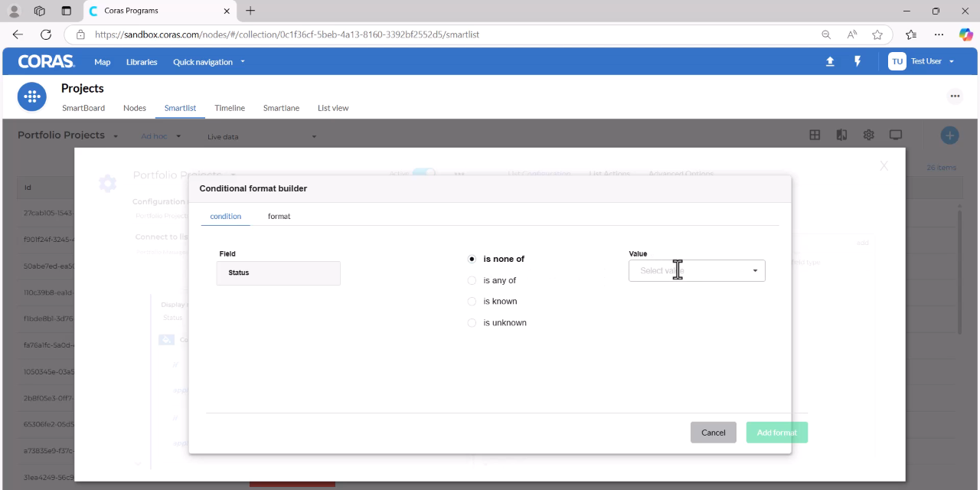Click the TU user avatar

point(897,61)
